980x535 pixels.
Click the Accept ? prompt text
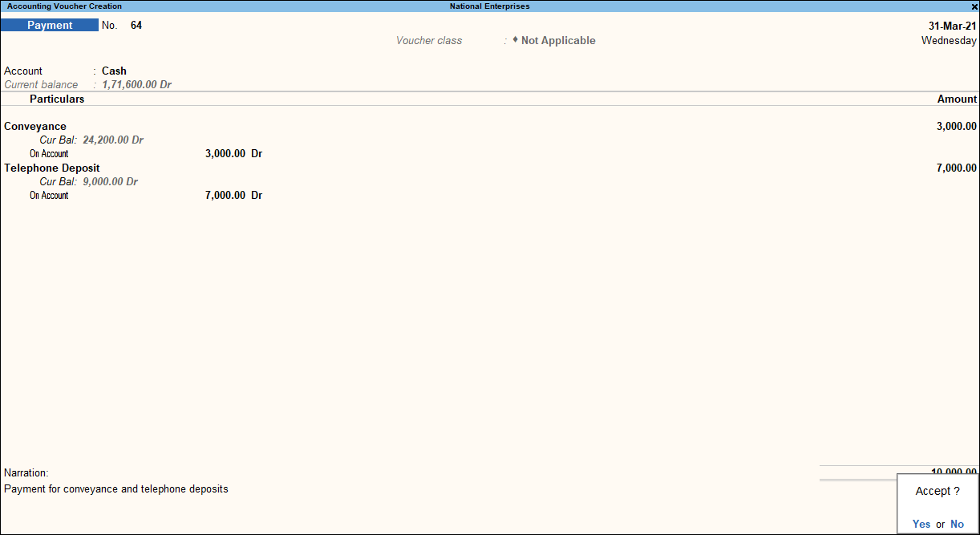937,491
